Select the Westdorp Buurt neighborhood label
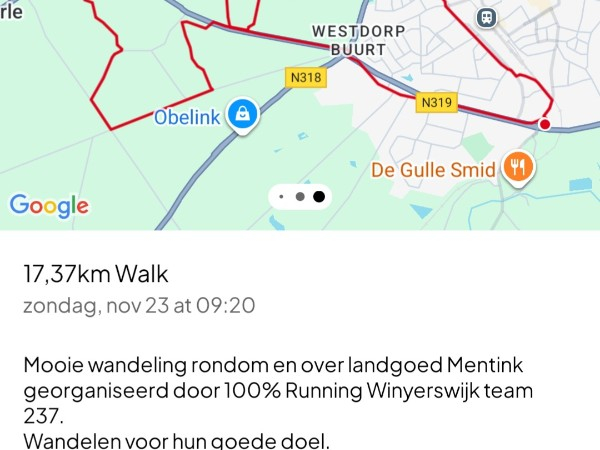Image resolution: width=600 pixels, height=450 pixels. (358, 41)
